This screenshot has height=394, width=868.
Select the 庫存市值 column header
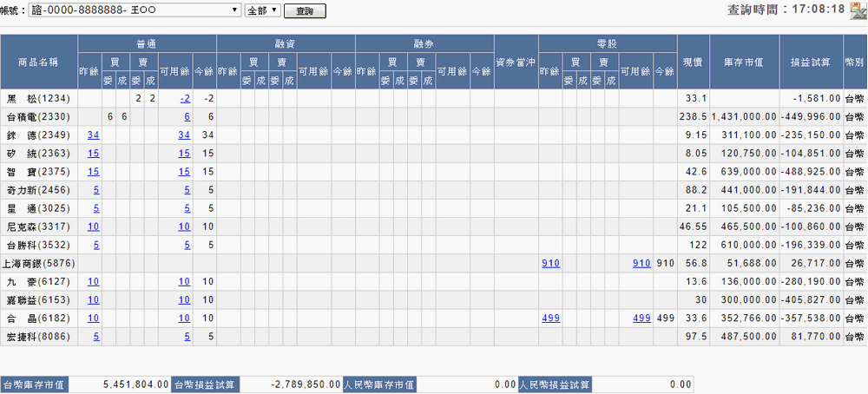(742, 62)
